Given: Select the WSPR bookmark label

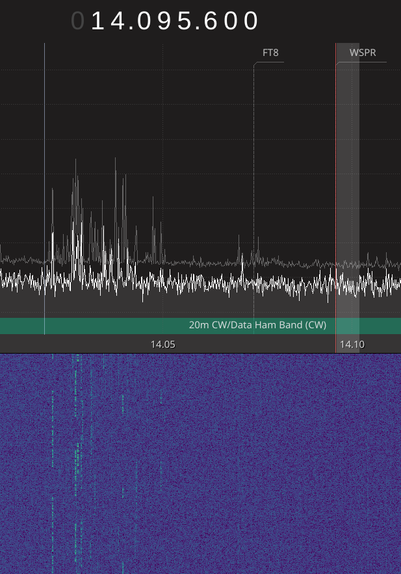Looking at the screenshot, I should tap(363, 53).
